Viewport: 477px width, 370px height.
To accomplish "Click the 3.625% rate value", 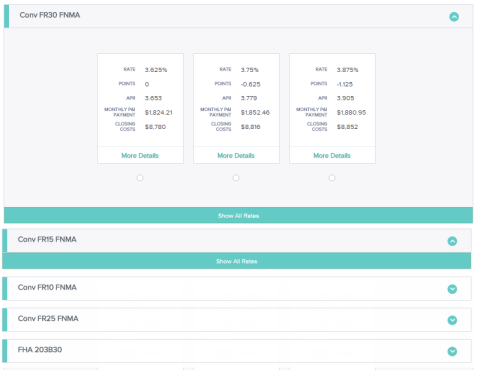I will (156, 70).
